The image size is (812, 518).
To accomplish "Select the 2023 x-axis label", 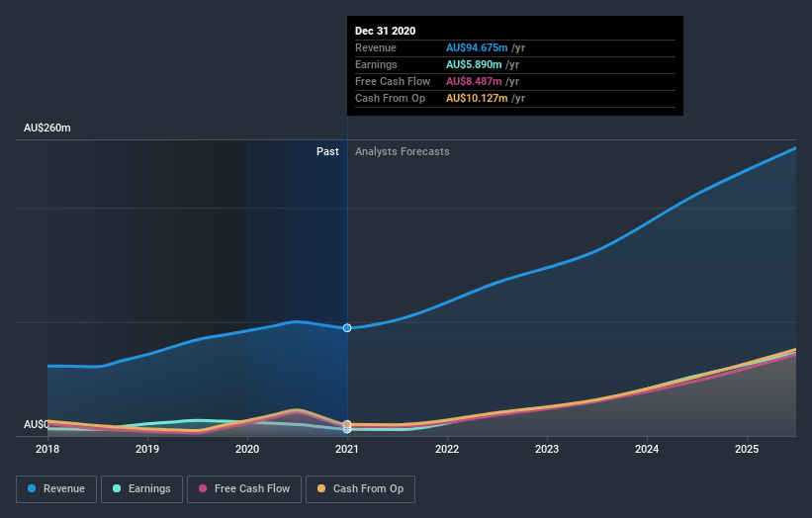I will point(547,449).
